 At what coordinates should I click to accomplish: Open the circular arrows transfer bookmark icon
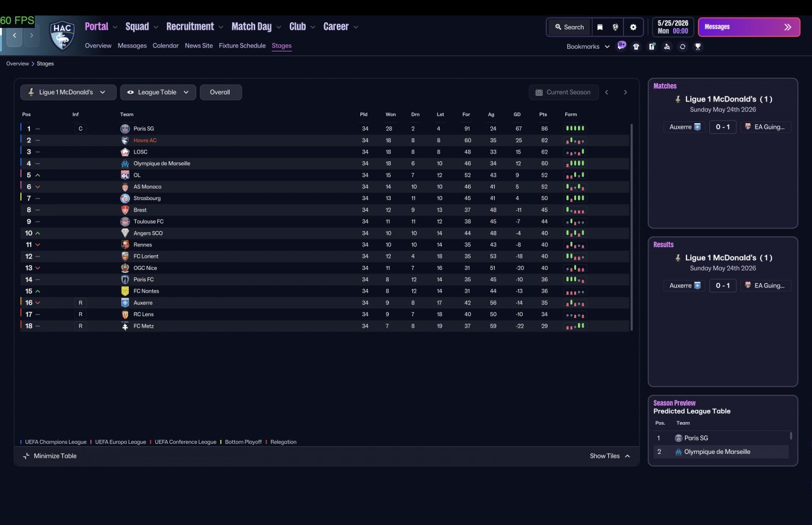683,46
